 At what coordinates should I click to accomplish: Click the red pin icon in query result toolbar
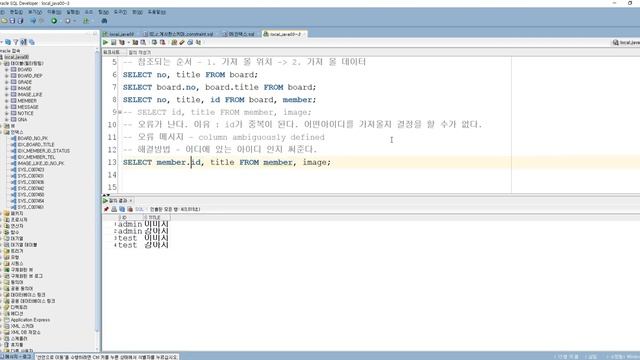point(106,209)
